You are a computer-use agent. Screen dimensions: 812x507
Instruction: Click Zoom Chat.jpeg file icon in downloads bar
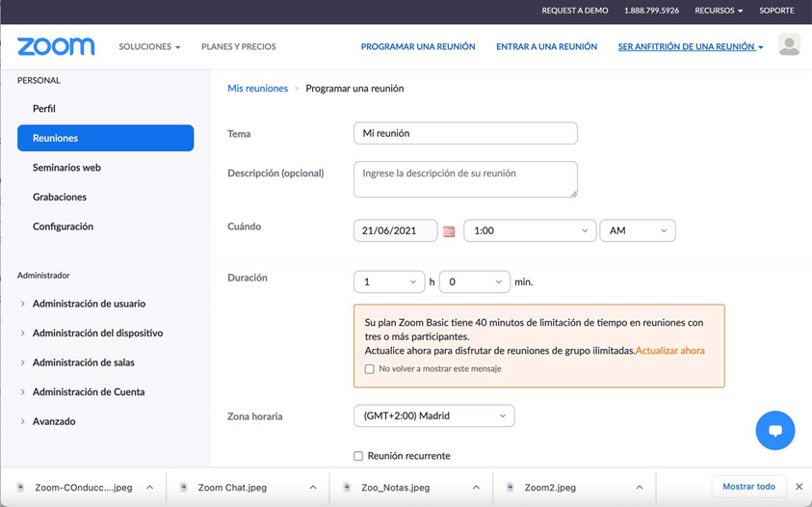point(183,487)
